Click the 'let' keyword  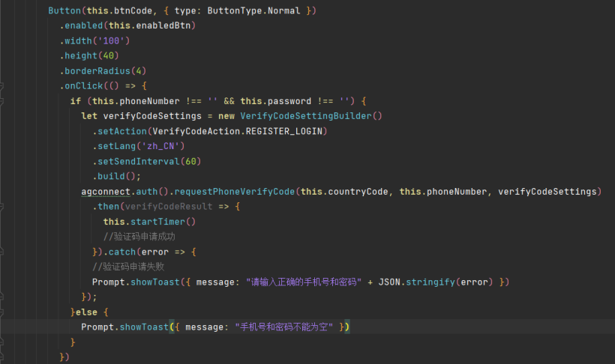pos(89,116)
